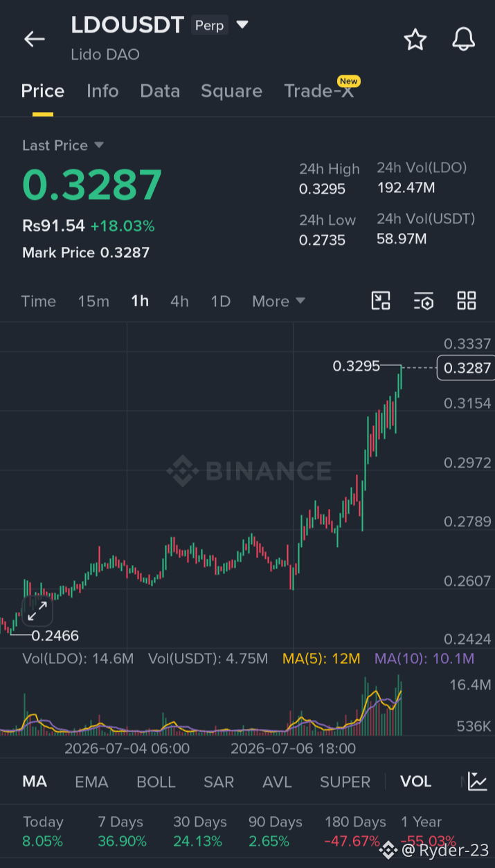
Task: Open the Trade-X tab
Action: coord(319,91)
